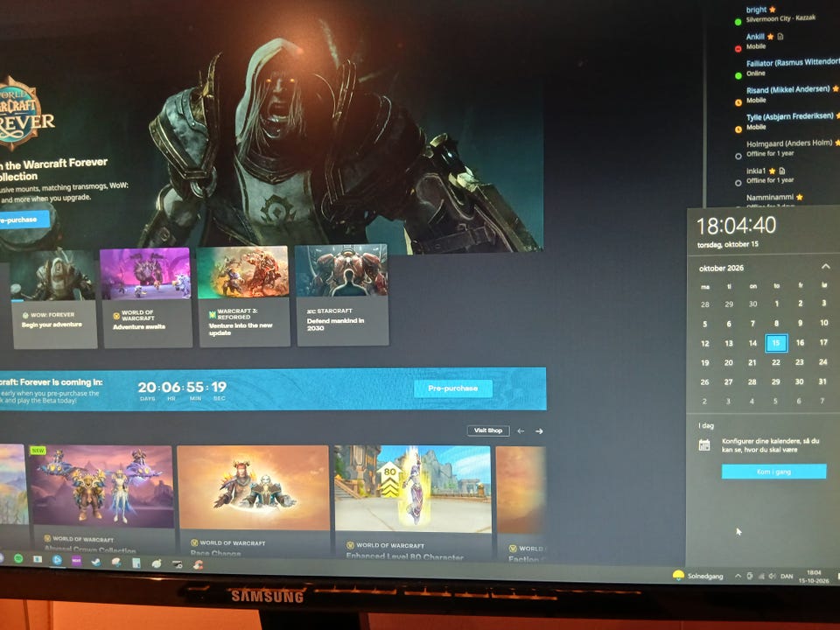Open the World of Warcraft Adventure awaits card

click(146, 297)
